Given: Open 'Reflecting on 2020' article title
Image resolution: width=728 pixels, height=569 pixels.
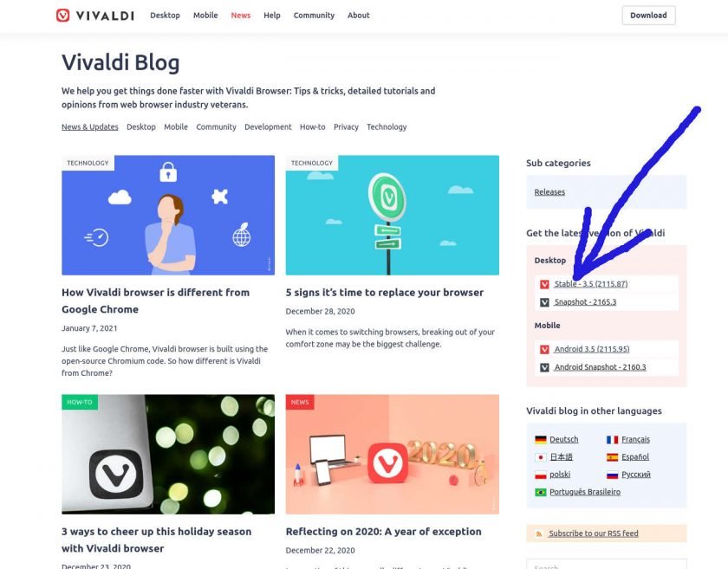Looking at the screenshot, I should click(x=383, y=532).
